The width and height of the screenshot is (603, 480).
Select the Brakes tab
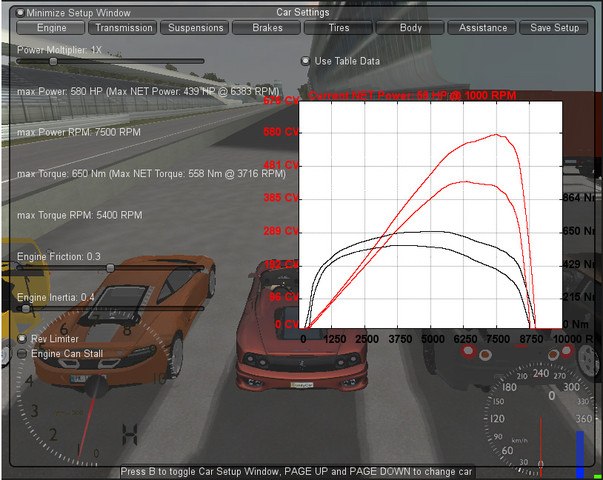[267, 28]
